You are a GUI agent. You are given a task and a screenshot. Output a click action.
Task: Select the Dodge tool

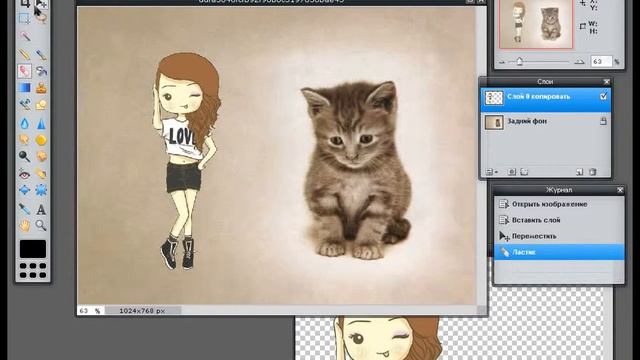[x=25, y=156]
